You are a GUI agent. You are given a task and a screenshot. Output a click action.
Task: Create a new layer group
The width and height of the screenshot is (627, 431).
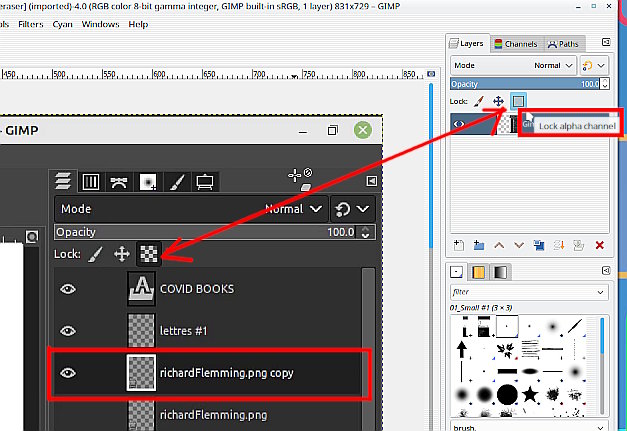[x=479, y=245]
